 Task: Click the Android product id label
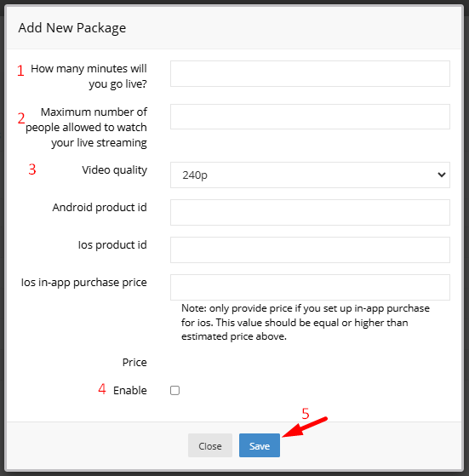pyautogui.click(x=100, y=207)
